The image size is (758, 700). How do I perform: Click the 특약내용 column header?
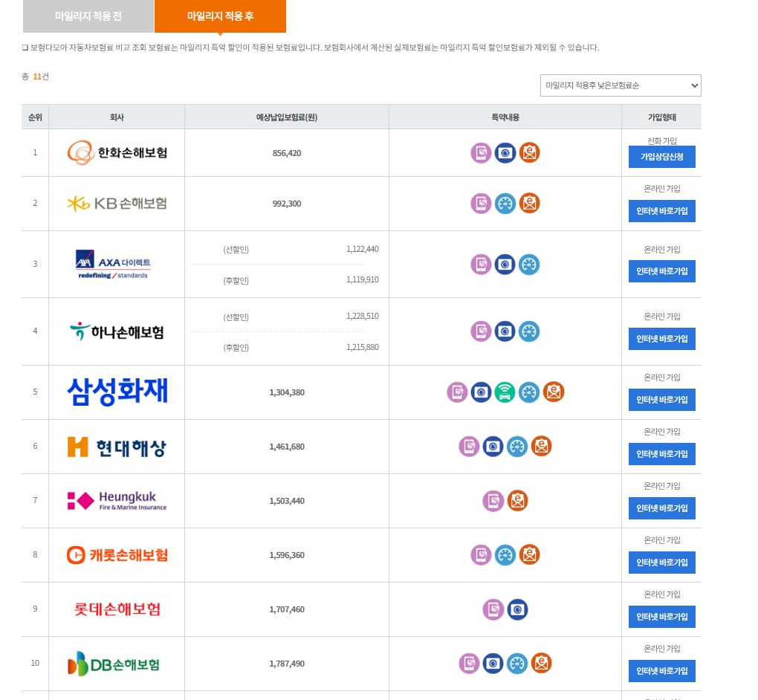point(505,117)
